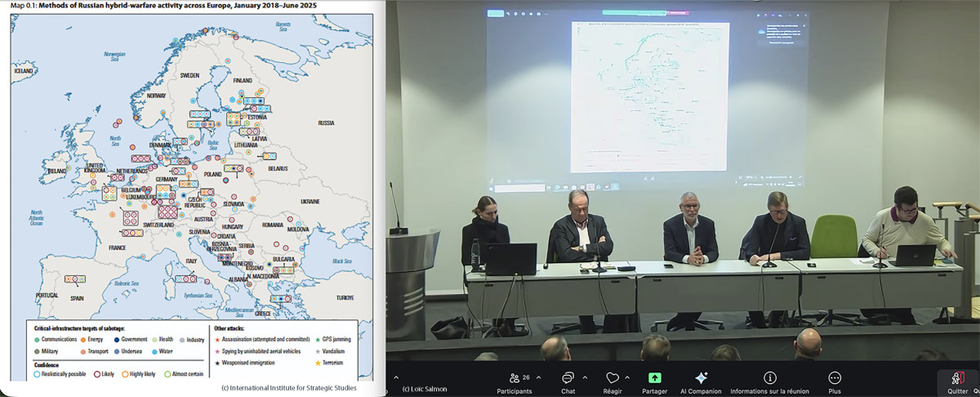Image resolution: width=980 pixels, height=397 pixels.
Task: Open the Participants panel icon
Action: 515,377
